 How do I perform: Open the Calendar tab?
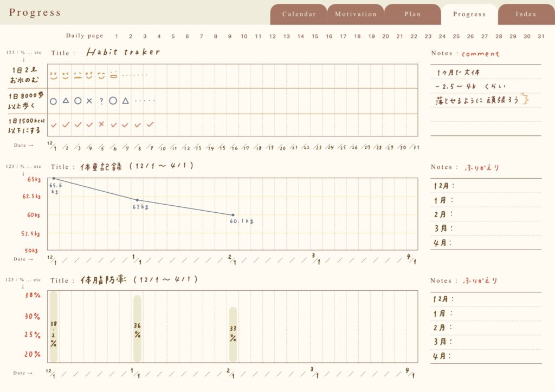299,15
